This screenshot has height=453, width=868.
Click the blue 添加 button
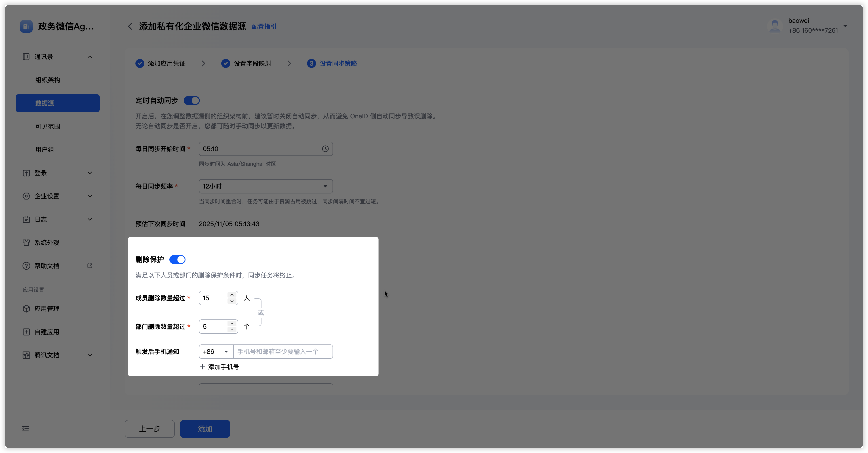(205, 429)
